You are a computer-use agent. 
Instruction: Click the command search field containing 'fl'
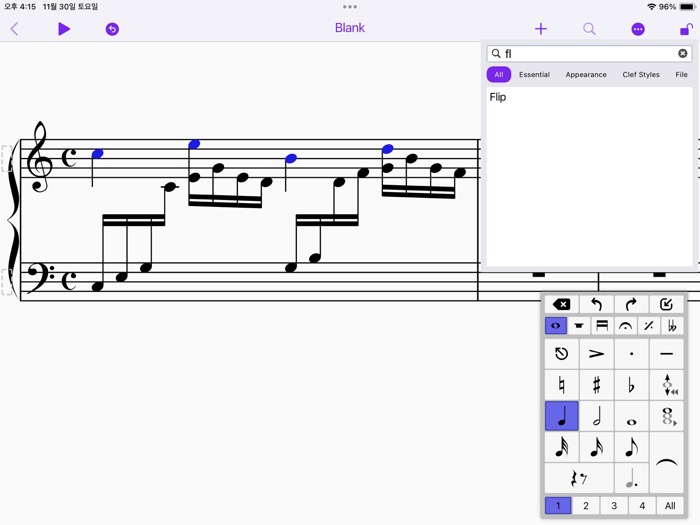point(589,54)
